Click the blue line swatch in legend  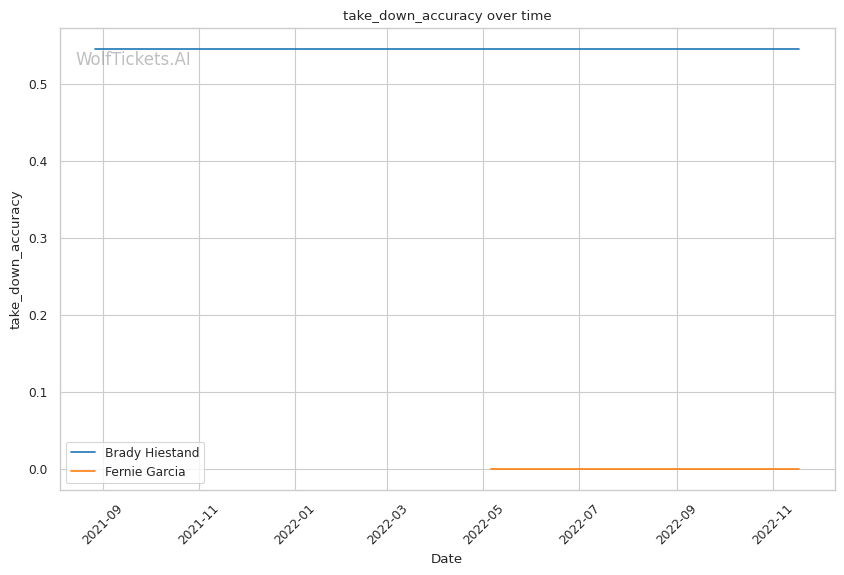point(84,453)
